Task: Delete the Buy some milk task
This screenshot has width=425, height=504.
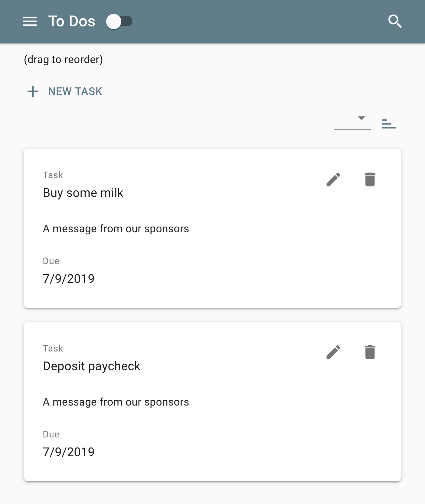Action: 370,180
